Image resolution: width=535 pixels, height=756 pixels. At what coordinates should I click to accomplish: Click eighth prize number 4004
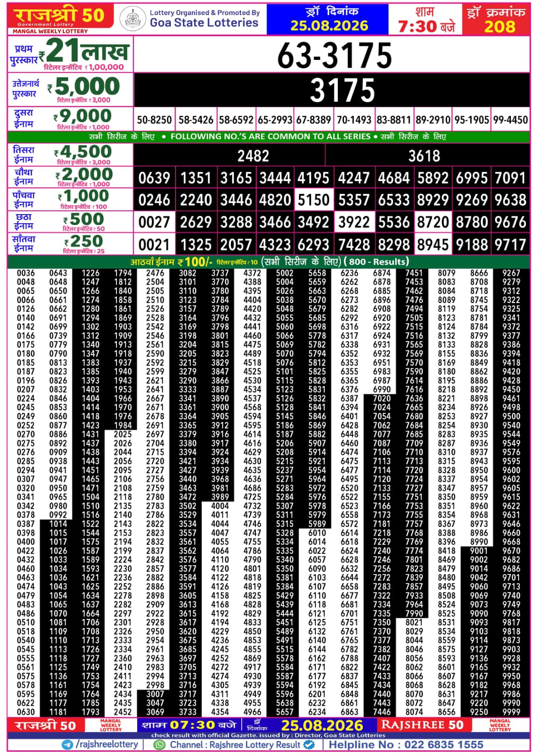[x=220, y=506]
